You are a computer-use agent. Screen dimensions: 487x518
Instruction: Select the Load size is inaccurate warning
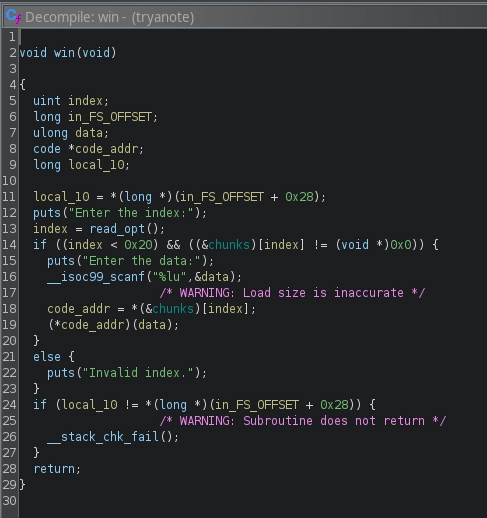point(292,293)
